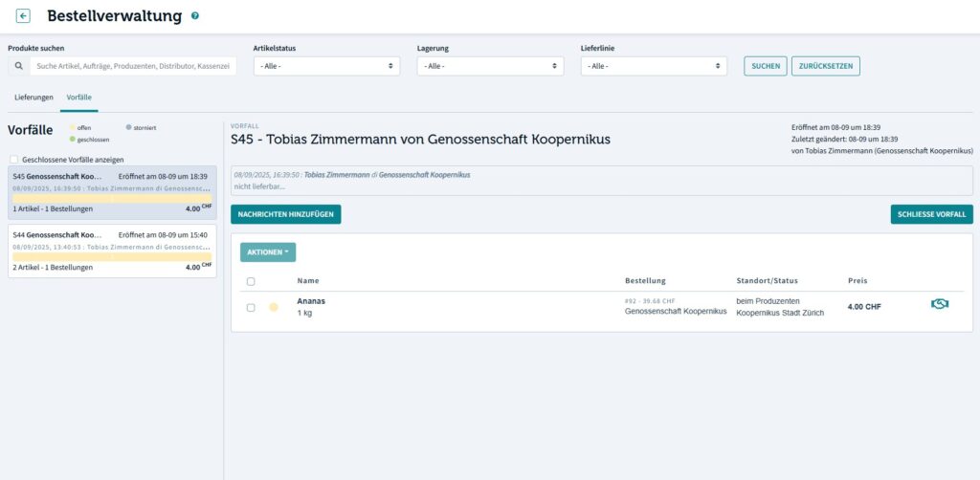Click the yellow progress bar of incident S44
The image size is (980, 480).
pos(111,256)
